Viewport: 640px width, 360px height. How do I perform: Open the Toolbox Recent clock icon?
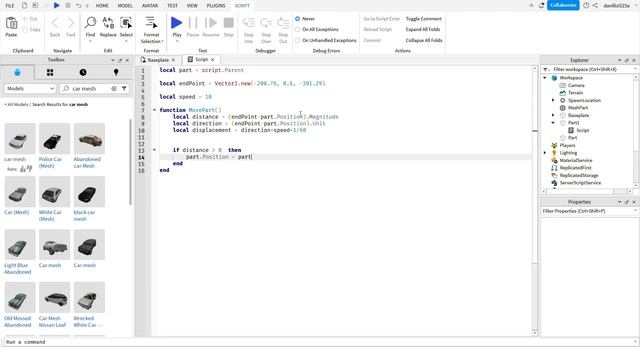[x=83, y=72]
